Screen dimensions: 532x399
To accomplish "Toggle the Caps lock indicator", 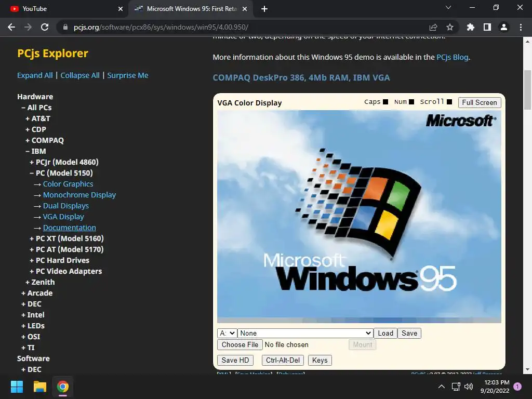I will coord(385,102).
